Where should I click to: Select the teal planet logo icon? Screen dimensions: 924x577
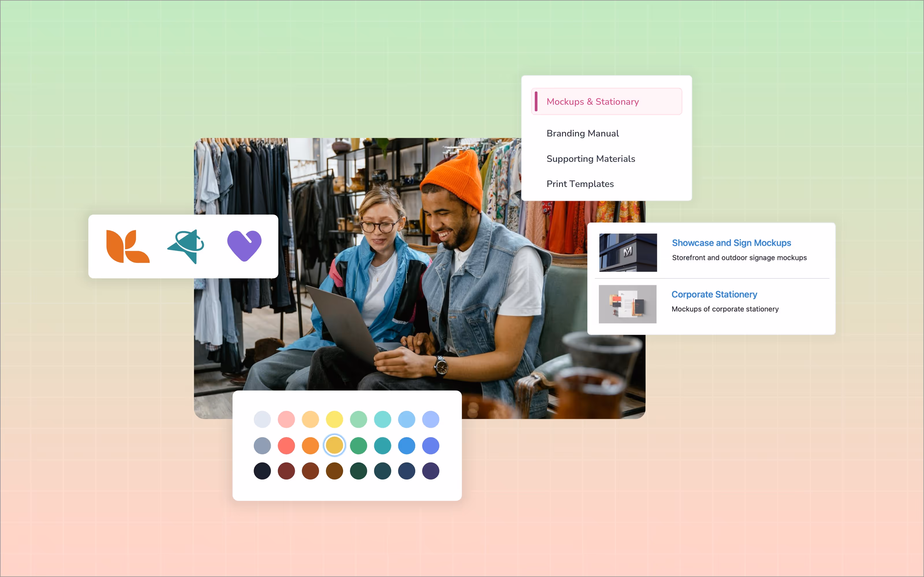coord(186,246)
